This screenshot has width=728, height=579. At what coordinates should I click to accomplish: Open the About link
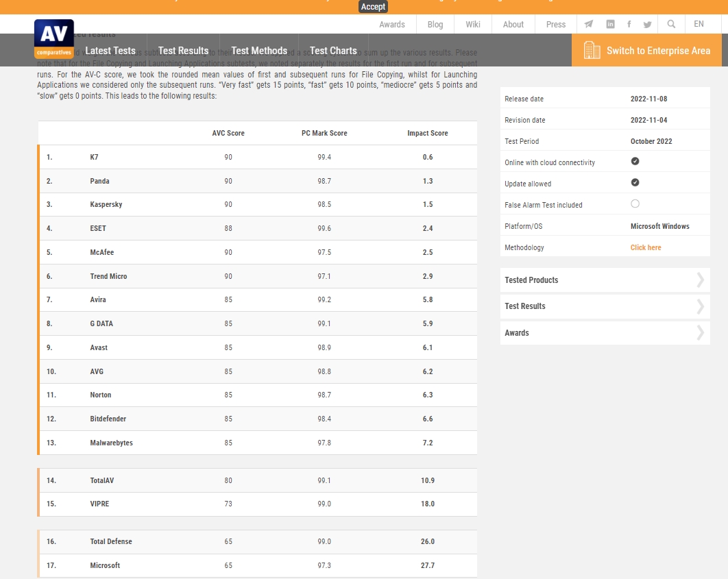[513, 24]
